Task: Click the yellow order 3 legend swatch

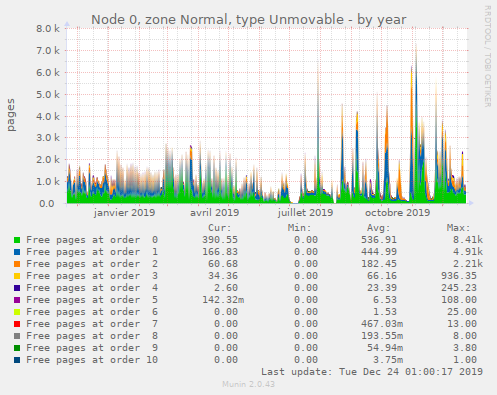Action: 17,276
